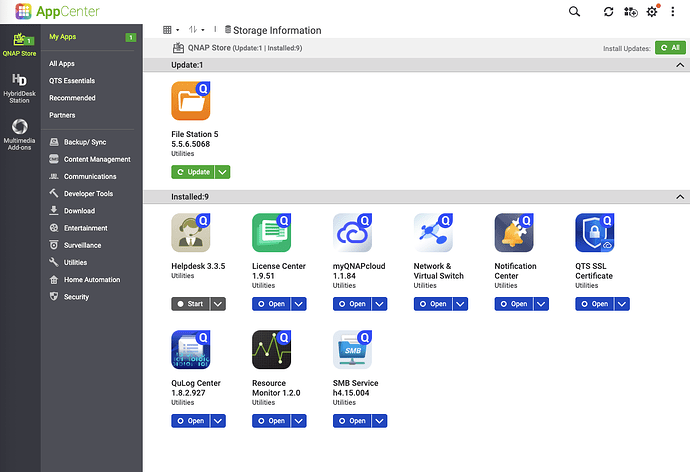690x472 pixels.
Task: Click the refresh icon in top bar
Action: (609, 11)
